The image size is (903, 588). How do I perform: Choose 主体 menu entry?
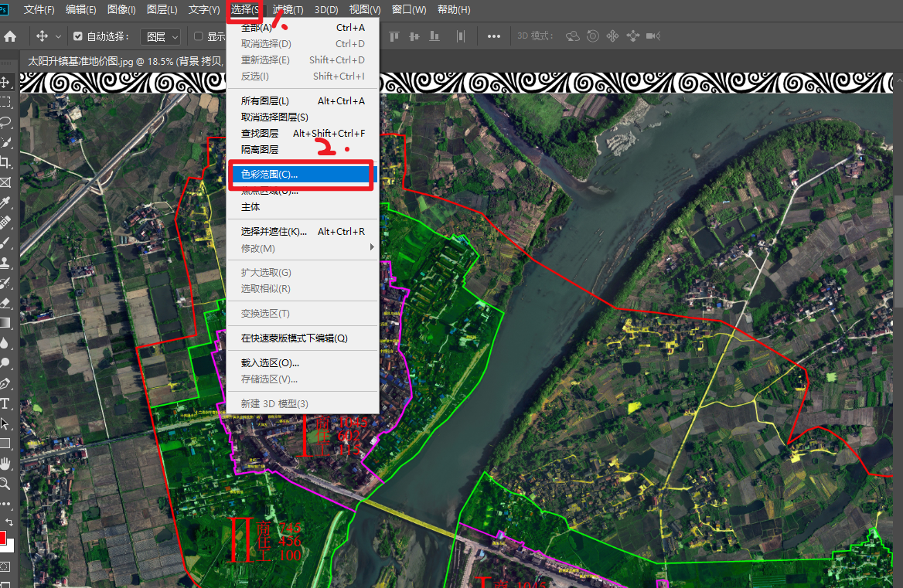pos(302,206)
